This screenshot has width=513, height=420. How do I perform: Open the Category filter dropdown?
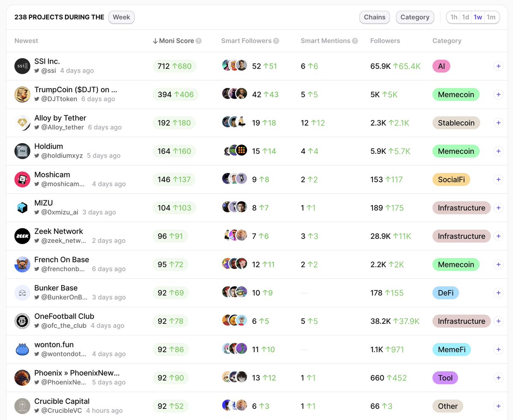coord(415,18)
